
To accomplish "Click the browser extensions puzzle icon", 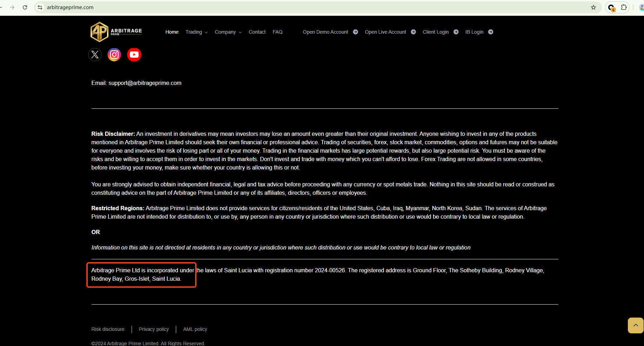I will click(x=624, y=7).
